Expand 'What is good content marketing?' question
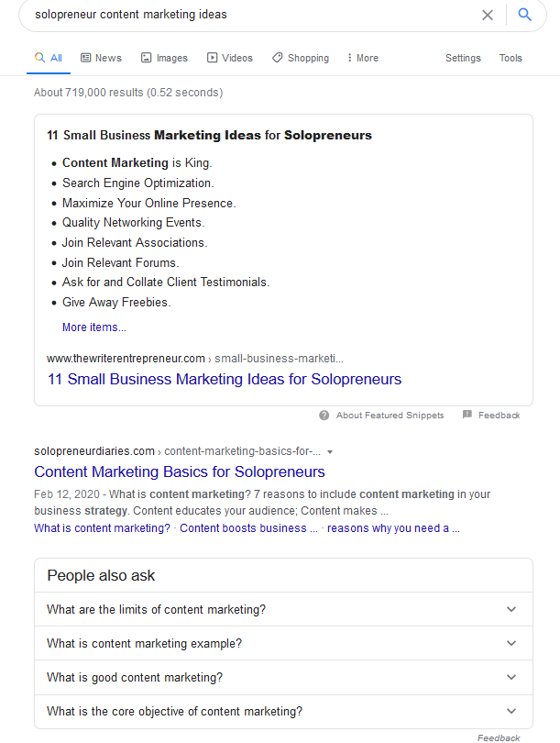560x743 pixels. point(283,678)
